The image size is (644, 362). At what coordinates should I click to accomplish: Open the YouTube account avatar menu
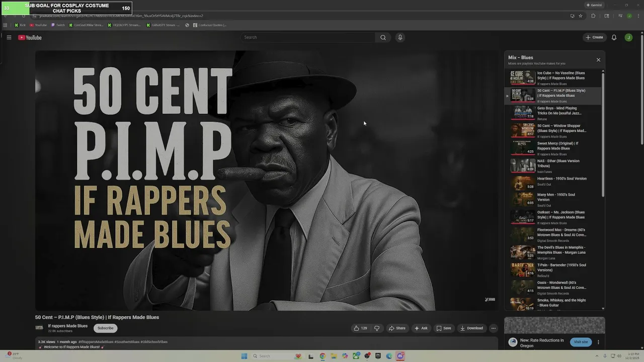point(628,37)
